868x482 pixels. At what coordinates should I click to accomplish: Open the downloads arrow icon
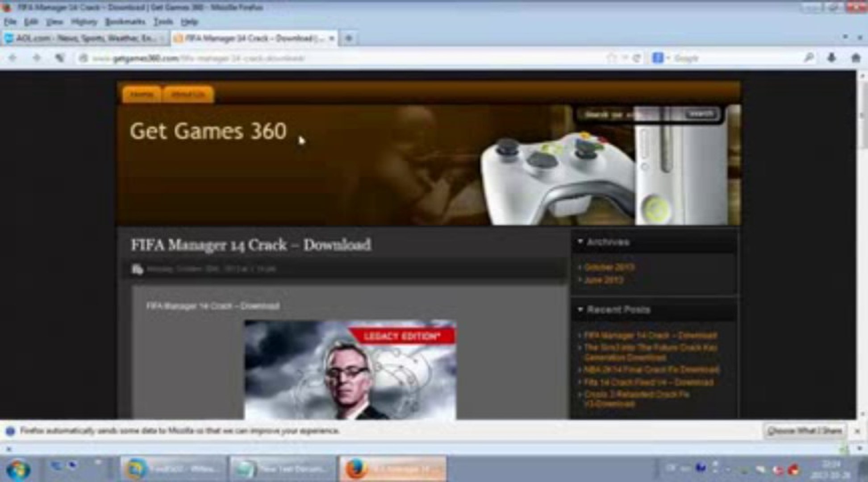coord(831,58)
